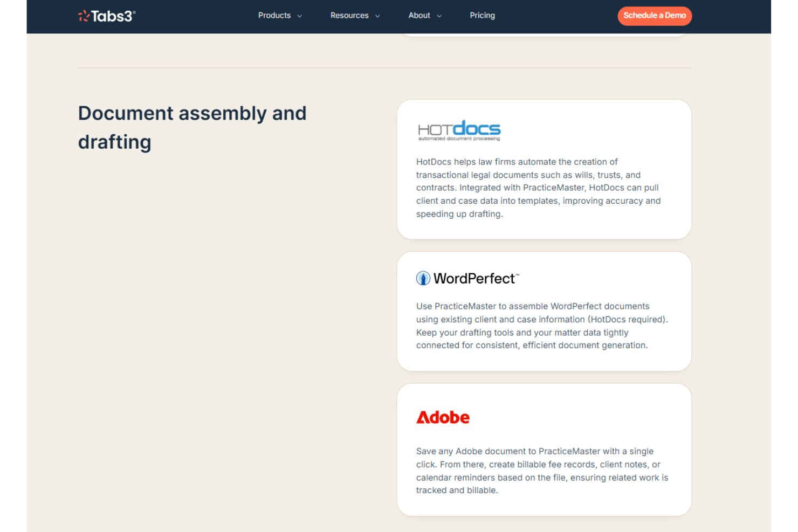
Task: Click the Adobe integration card
Action: (x=544, y=450)
